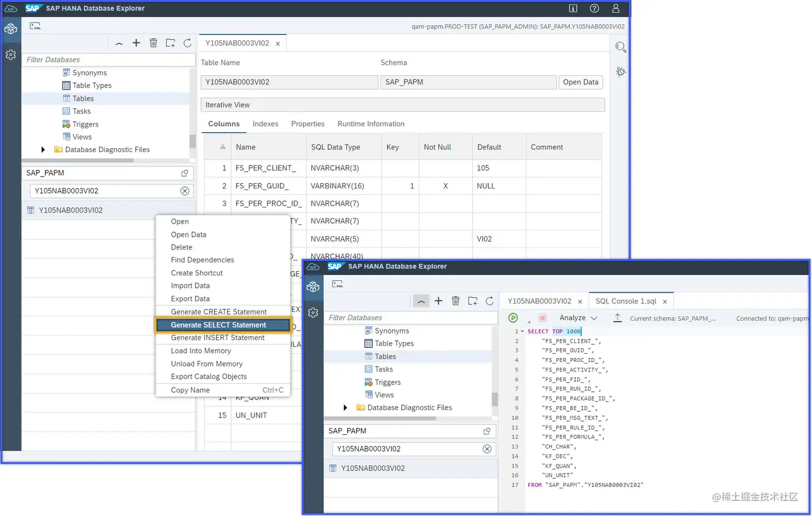812x516 pixels.
Task: Click add folder icon in back window toolbar
Action: click(170, 43)
